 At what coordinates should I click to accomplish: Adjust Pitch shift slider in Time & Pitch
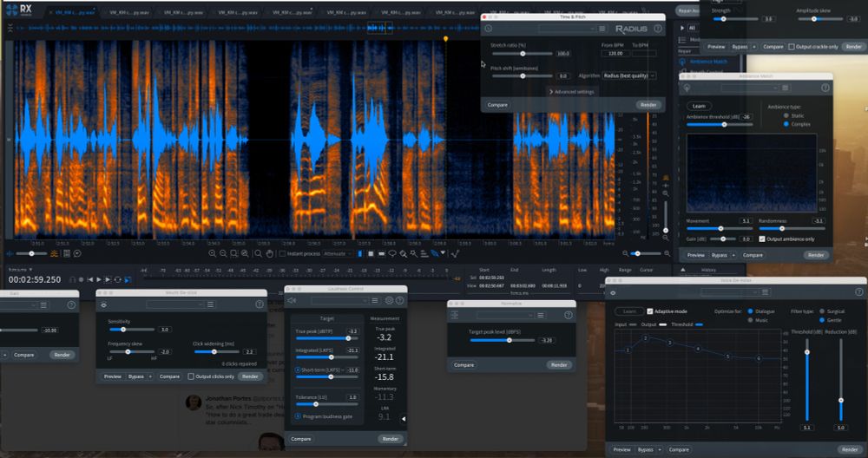pyautogui.click(x=522, y=75)
